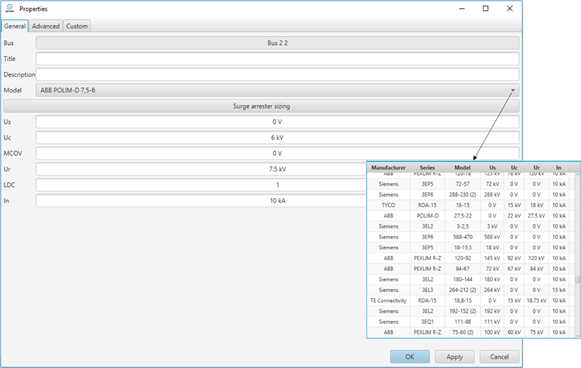Screen dimensions: 581x368
Task: Open the Advanced tab
Action: click(46, 26)
